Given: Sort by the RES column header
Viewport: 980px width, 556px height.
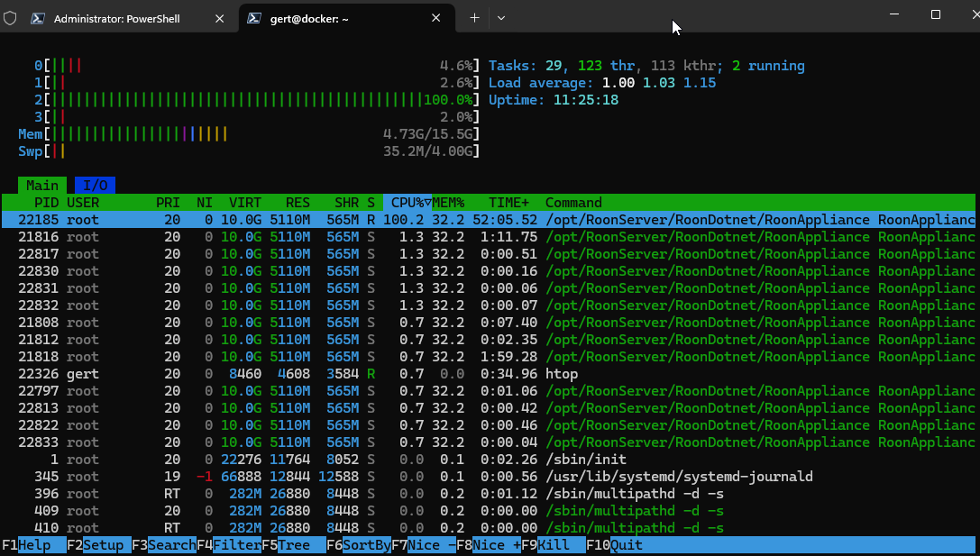Looking at the screenshot, I should click(x=298, y=203).
